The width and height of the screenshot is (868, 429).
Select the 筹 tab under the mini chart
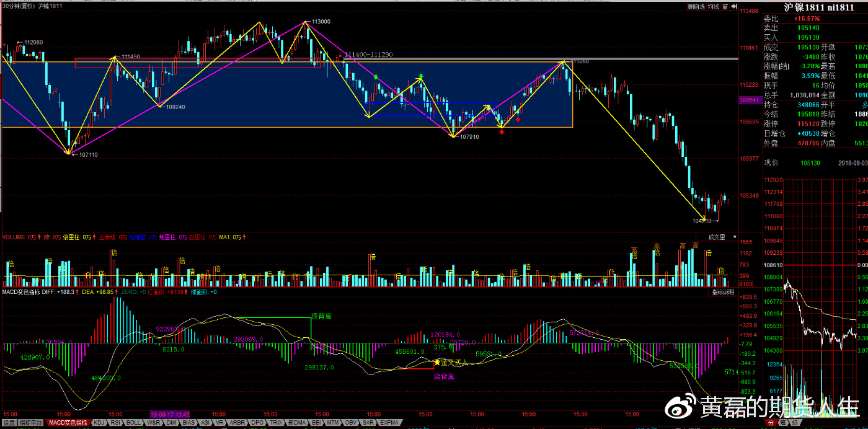(x=782, y=422)
